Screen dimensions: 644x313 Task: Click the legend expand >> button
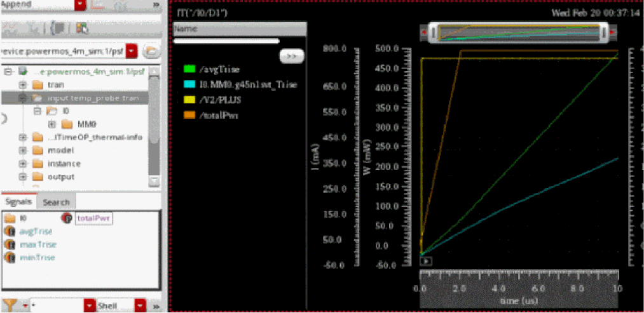pyautogui.click(x=292, y=57)
